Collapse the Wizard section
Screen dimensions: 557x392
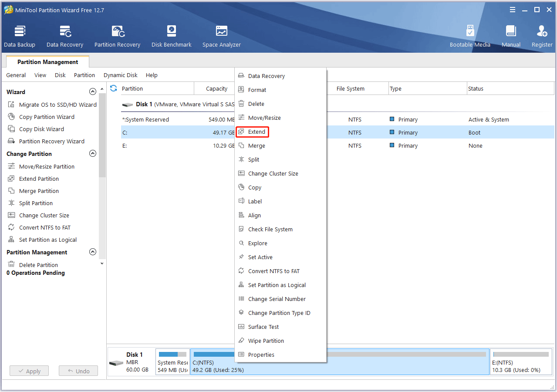(92, 92)
